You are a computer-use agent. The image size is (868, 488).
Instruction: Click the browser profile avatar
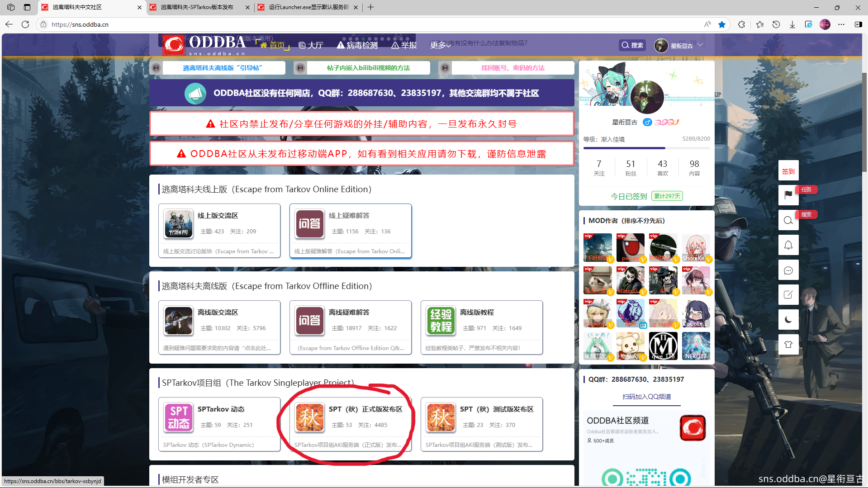(825, 24)
